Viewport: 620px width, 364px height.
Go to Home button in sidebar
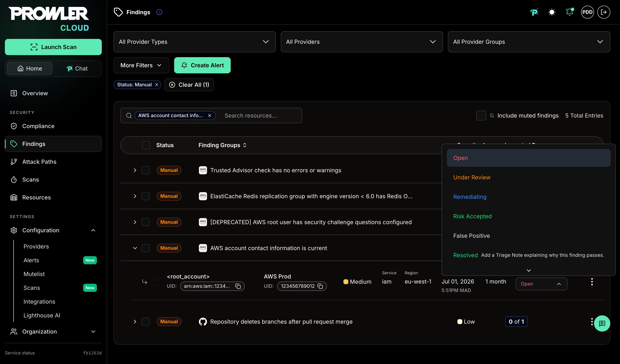click(30, 68)
